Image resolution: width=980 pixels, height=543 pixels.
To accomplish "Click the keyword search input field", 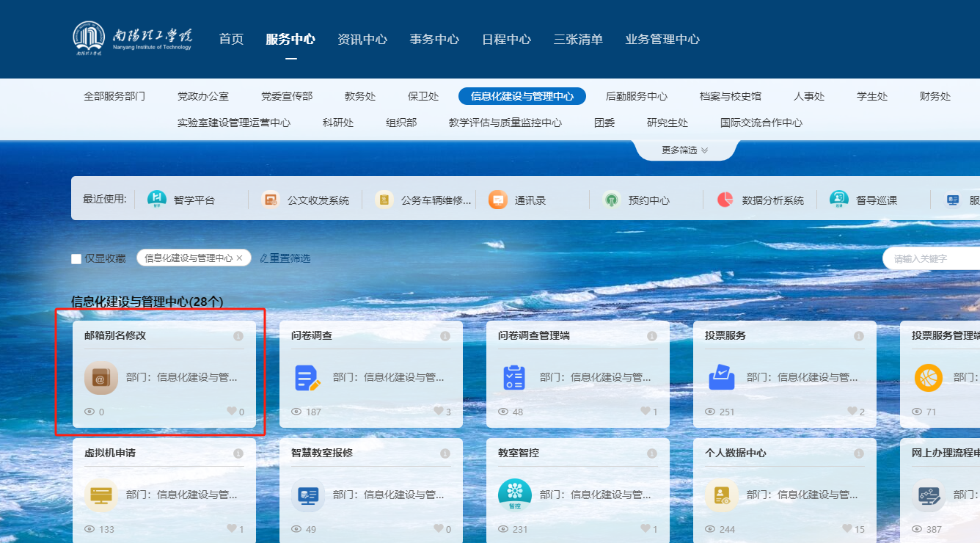I will pyautogui.click(x=932, y=258).
